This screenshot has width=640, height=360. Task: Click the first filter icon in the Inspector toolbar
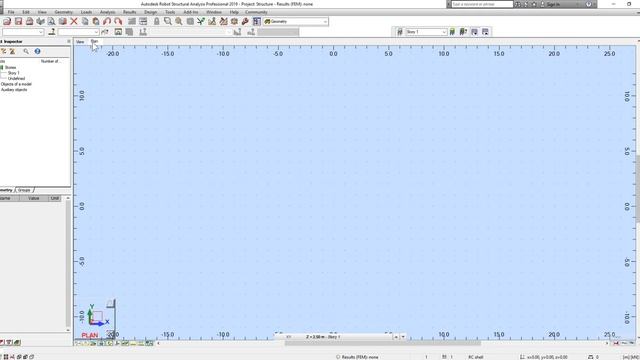(4, 51)
